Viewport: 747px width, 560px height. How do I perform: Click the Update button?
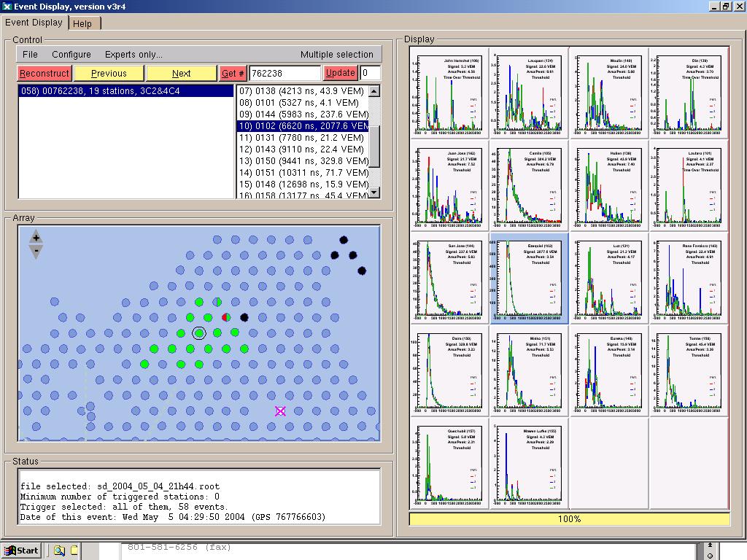coord(340,73)
